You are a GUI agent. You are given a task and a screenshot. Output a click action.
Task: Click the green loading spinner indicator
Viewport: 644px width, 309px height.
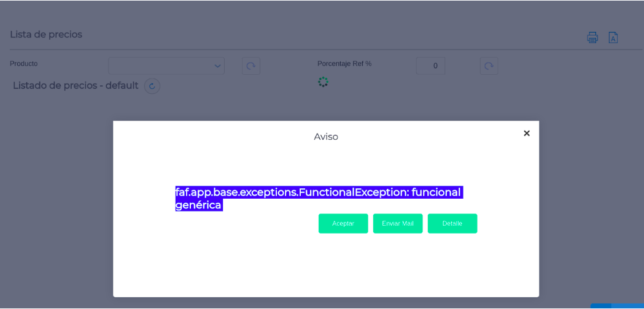click(323, 82)
